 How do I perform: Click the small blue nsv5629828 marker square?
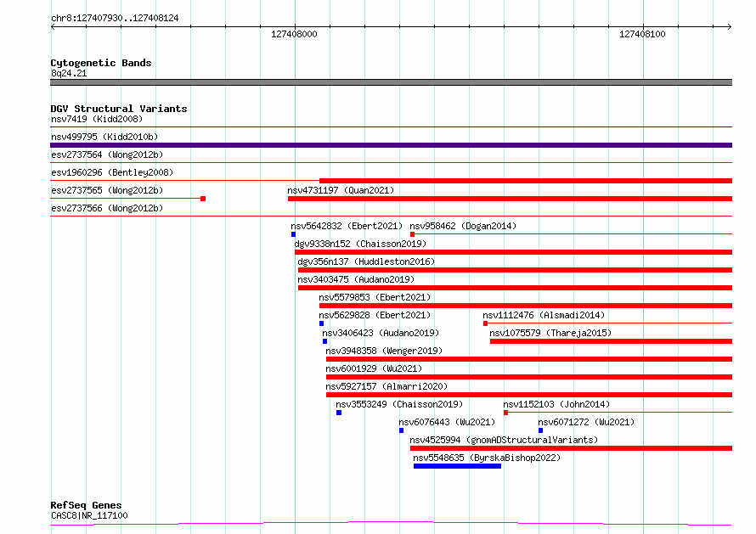(322, 323)
